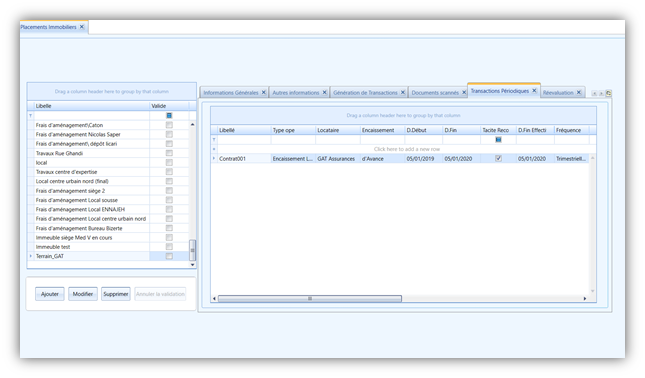Click right arrow of horizontal scrollbar
Screen dimensions: 645x378
585,298
